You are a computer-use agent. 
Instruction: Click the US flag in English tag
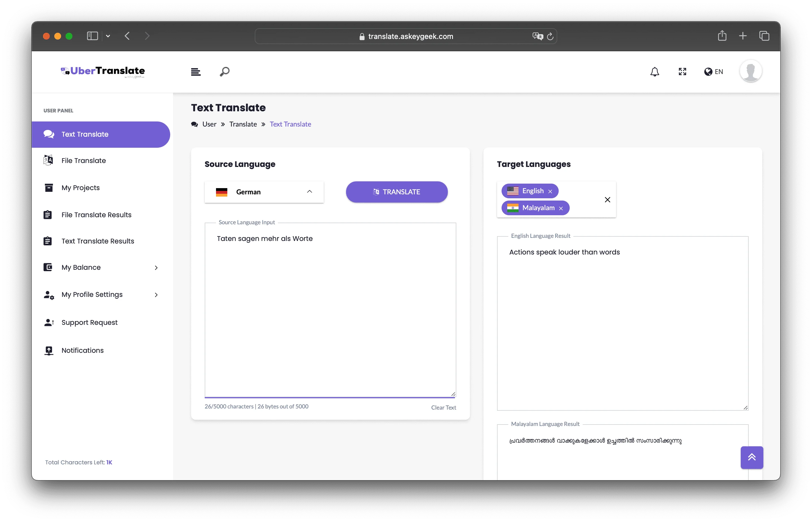tap(513, 191)
